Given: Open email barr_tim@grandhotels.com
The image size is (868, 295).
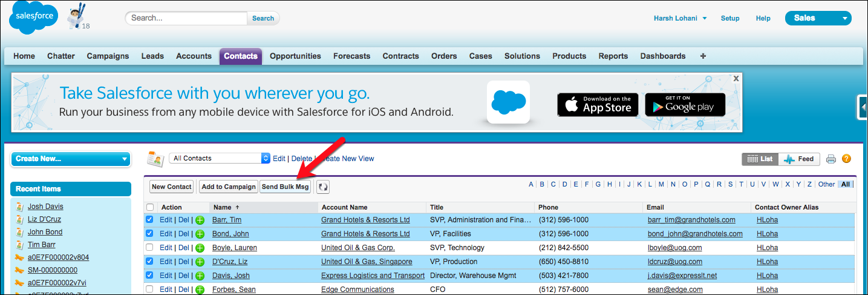Looking at the screenshot, I should [691, 220].
